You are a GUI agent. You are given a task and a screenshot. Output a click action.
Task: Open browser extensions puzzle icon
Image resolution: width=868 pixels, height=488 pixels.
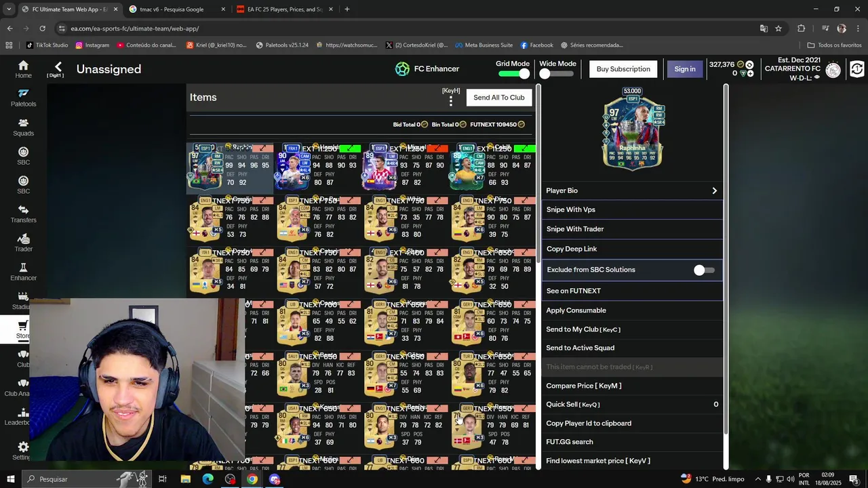pyautogui.click(x=802, y=28)
